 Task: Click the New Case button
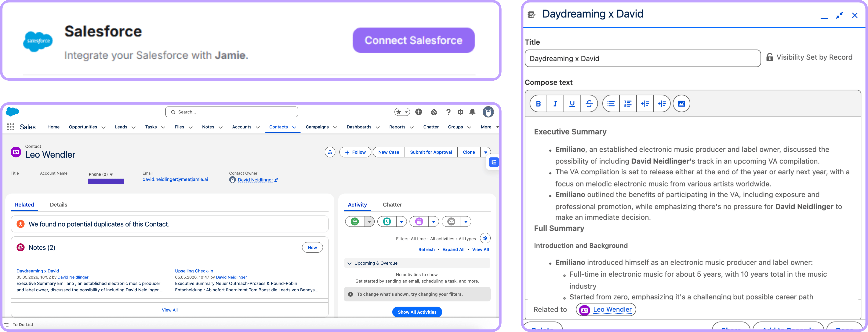tap(389, 152)
